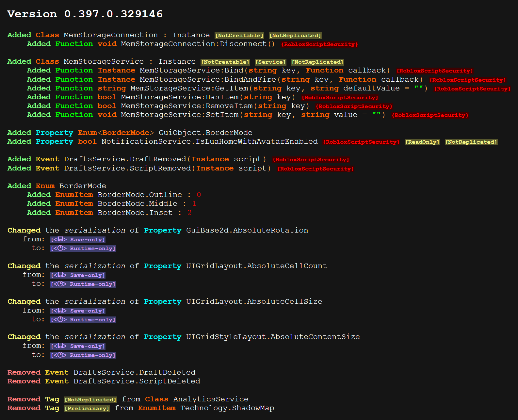
Task: Click Save-only tag under AbsoluteCellCount
Action: pyautogui.click(x=78, y=275)
